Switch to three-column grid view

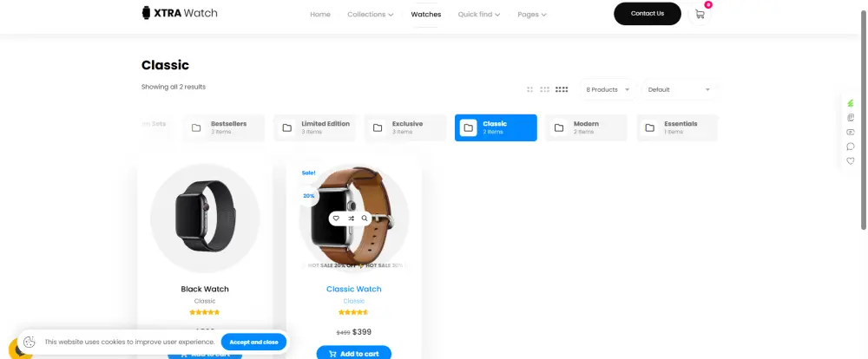click(x=545, y=89)
